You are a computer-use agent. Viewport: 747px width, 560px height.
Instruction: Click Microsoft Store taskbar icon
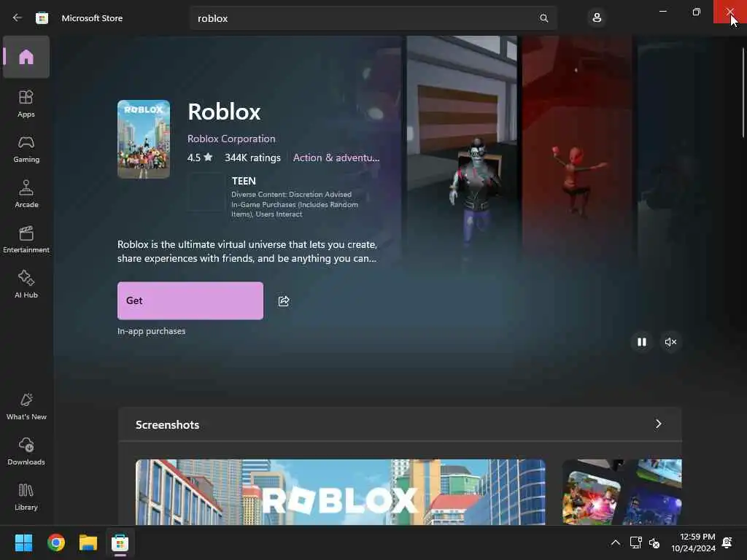pyautogui.click(x=120, y=542)
